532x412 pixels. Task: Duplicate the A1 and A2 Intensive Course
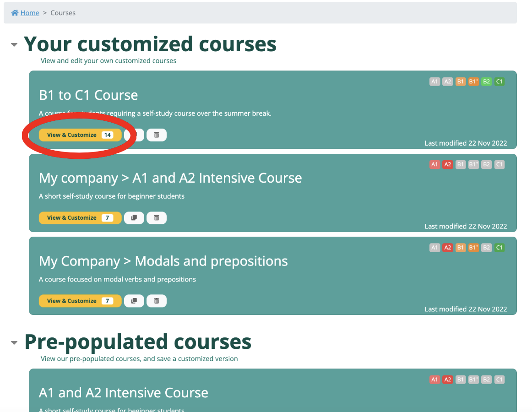click(x=134, y=217)
